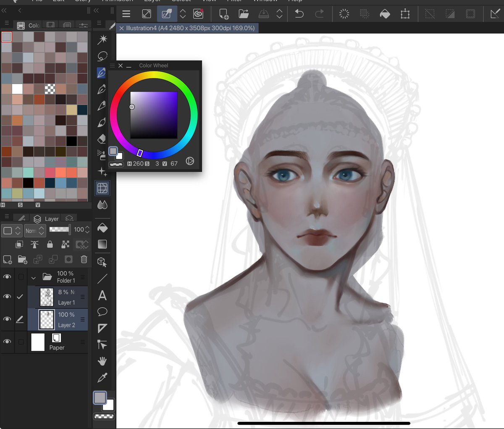Select the Eyedropper tool
Viewport: 504px width, 429px height.
tap(102, 378)
